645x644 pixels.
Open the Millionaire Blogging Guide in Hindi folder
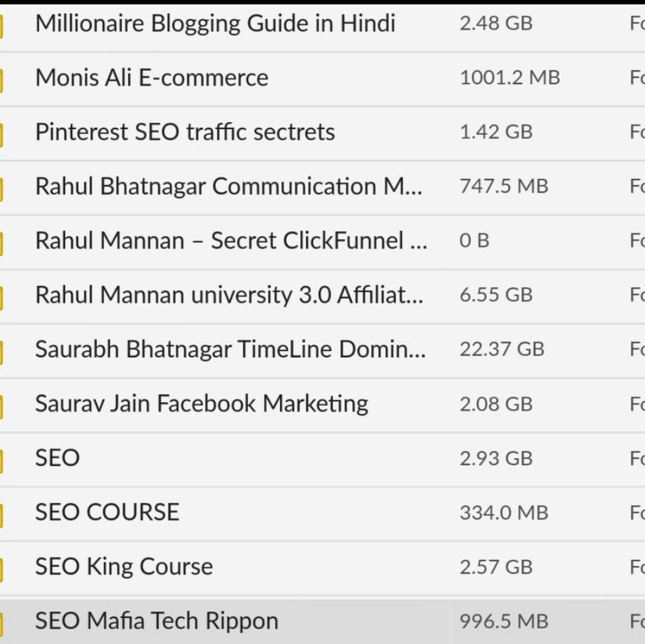point(215,24)
